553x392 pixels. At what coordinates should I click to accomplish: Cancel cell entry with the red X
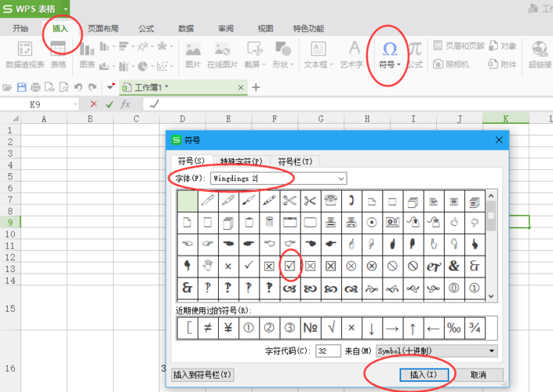pos(93,104)
